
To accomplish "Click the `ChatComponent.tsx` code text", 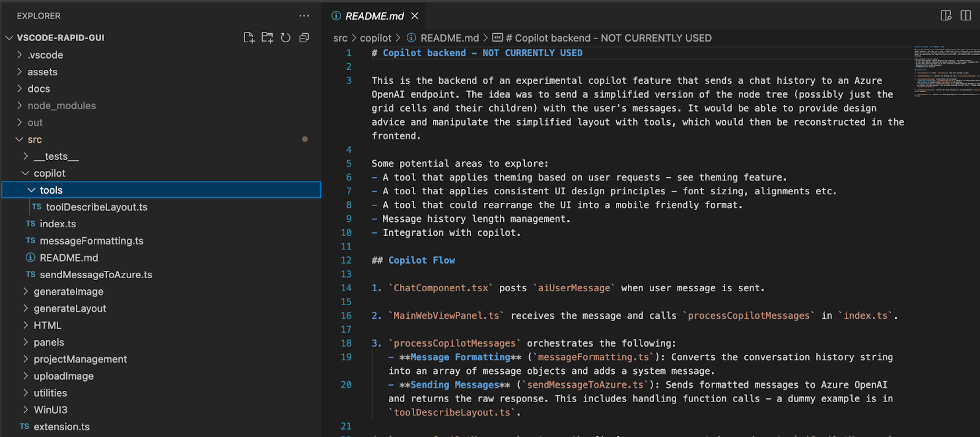I will coord(441,288).
